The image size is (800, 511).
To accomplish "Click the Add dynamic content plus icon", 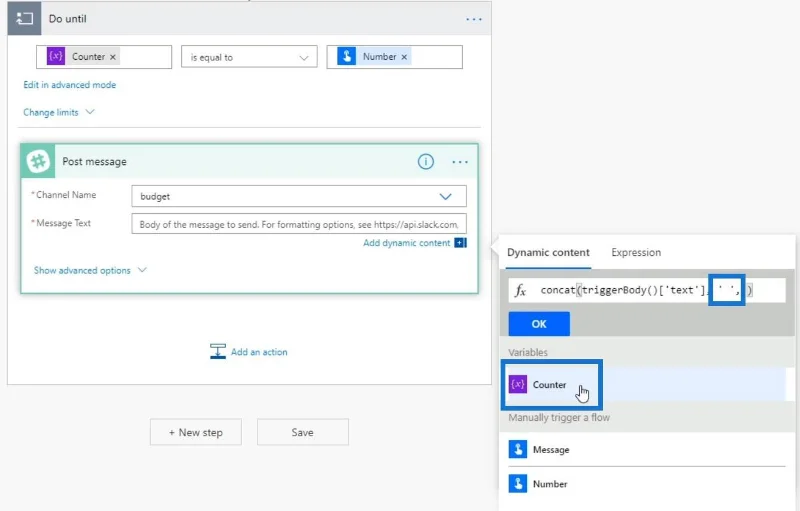I will [460, 243].
